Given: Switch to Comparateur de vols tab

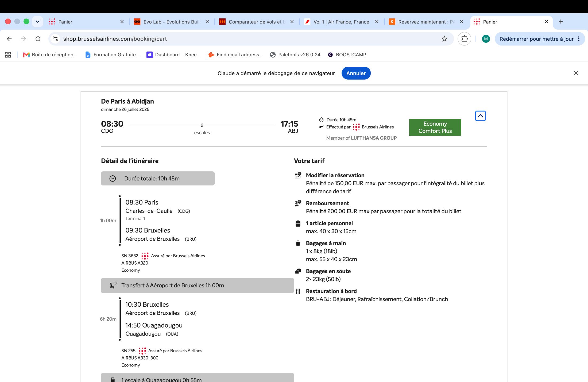Looking at the screenshot, I should [256, 22].
